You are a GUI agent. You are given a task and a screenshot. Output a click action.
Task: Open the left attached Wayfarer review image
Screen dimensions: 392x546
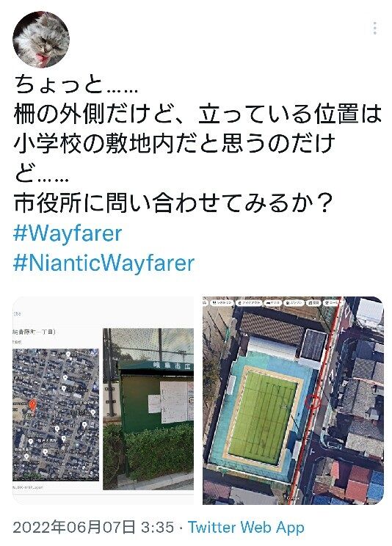pos(104,400)
